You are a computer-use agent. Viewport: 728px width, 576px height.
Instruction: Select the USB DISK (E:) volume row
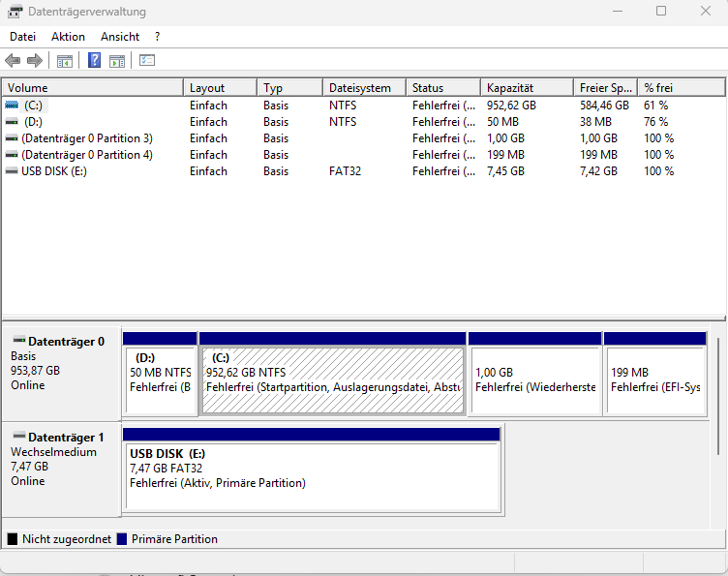[364, 171]
